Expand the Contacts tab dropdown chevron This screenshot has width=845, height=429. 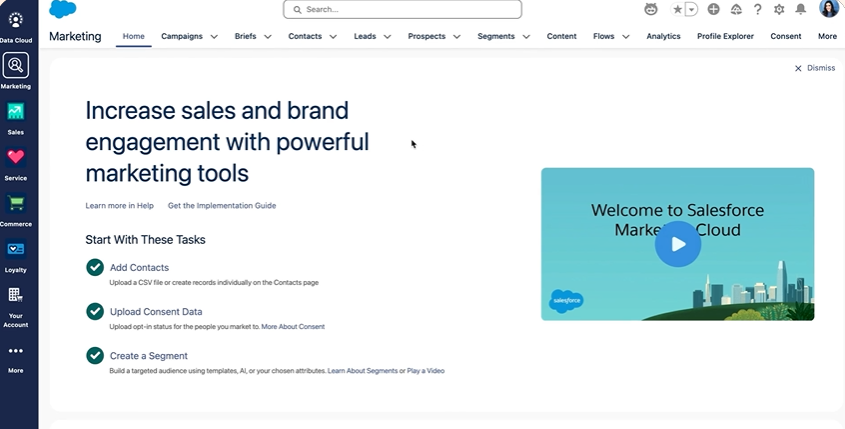[333, 37]
